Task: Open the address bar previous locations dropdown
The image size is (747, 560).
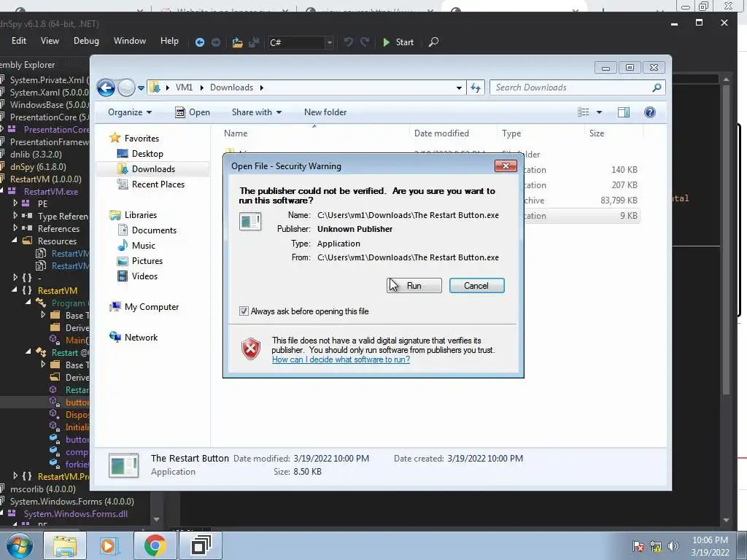Action: point(459,88)
